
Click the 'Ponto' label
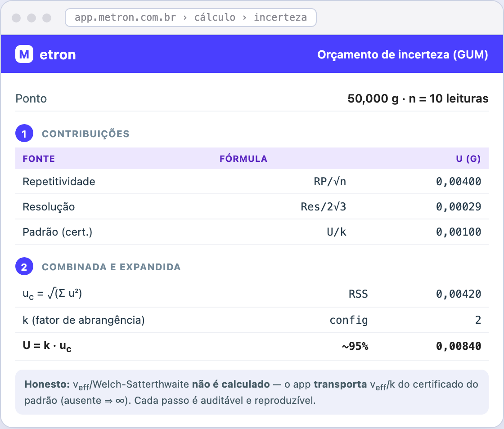click(x=31, y=98)
